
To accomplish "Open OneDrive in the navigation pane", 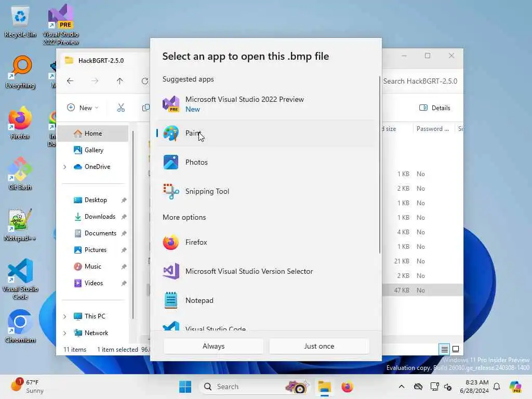I will (97, 167).
